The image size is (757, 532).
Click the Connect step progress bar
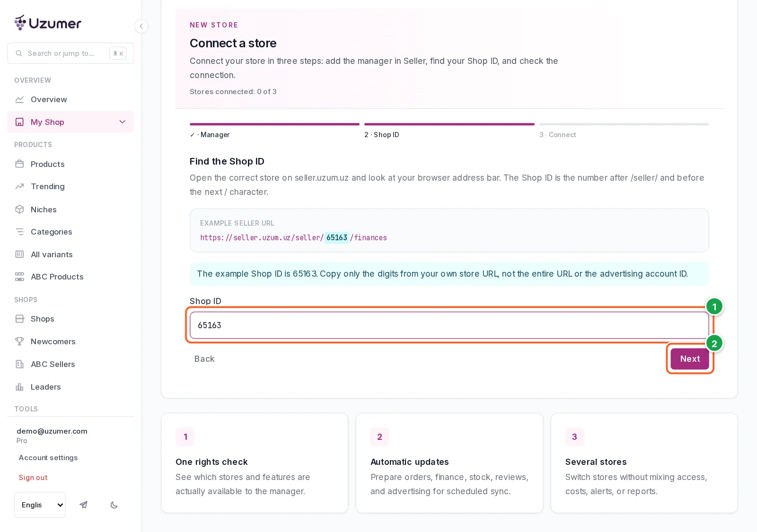click(x=624, y=124)
